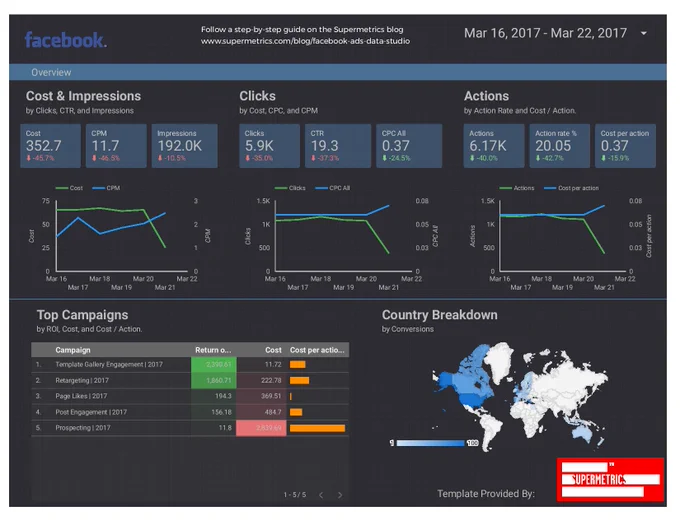This screenshot has width=680, height=525.
Task: Click Australia on the country map
Action: (581, 432)
